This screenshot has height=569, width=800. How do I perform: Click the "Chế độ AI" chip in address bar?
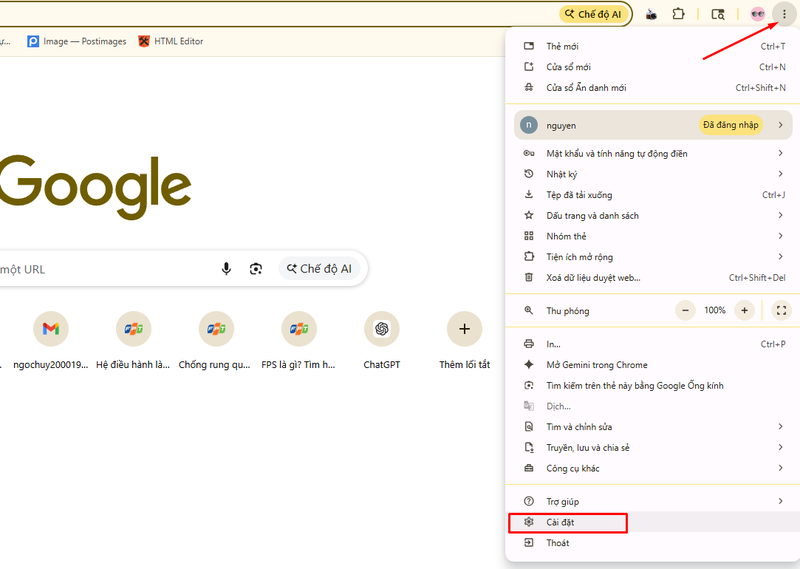593,14
